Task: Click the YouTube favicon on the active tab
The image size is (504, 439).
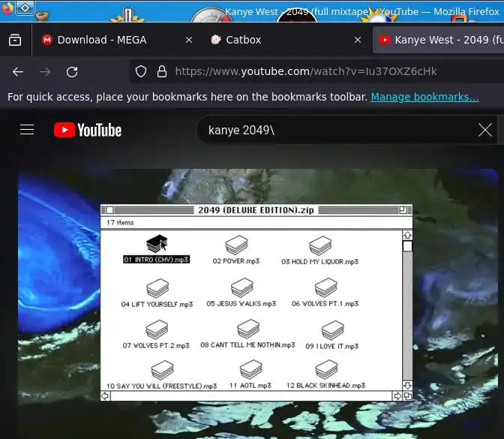Action: 385,40
